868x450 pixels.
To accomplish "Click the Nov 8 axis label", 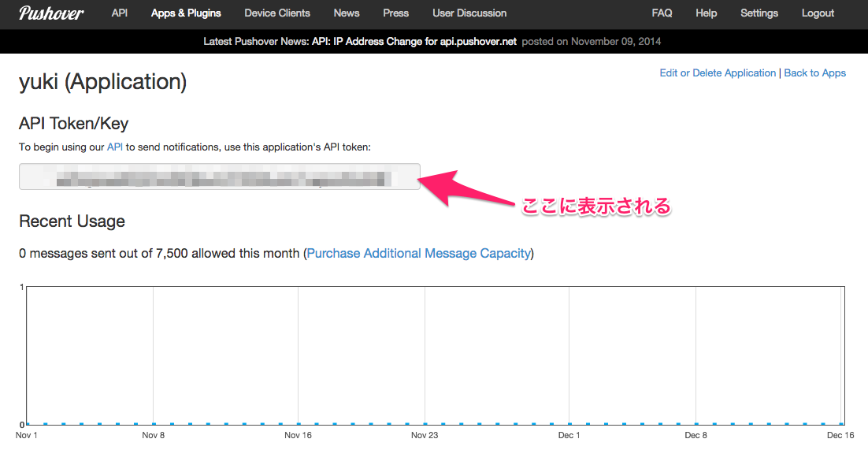I will click(154, 435).
